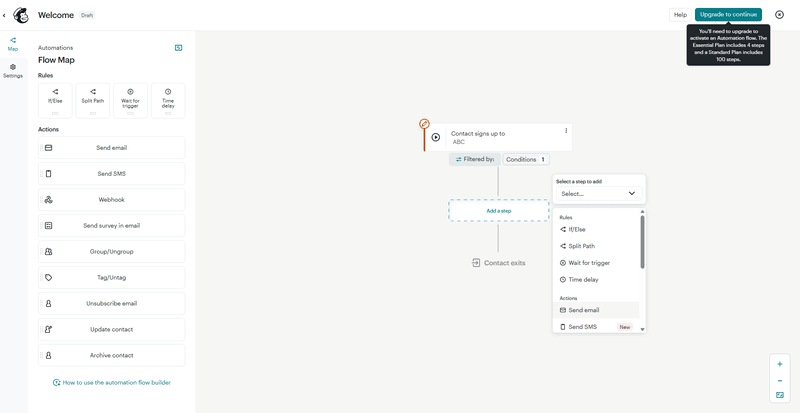Select Split Path from dropdown list
This screenshot has height=413, width=800.
click(596, 246)
